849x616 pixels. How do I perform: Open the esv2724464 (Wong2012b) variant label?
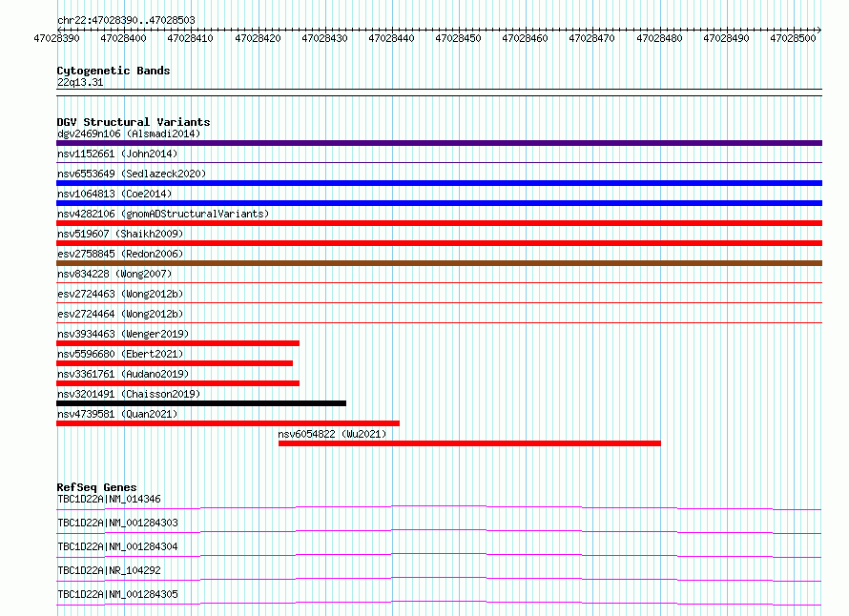120,314
